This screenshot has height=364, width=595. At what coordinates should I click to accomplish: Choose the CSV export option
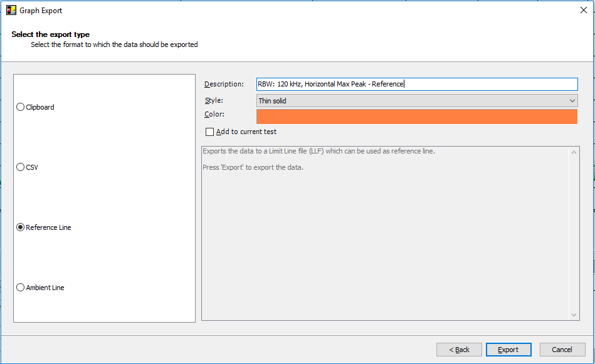(21, 167)
